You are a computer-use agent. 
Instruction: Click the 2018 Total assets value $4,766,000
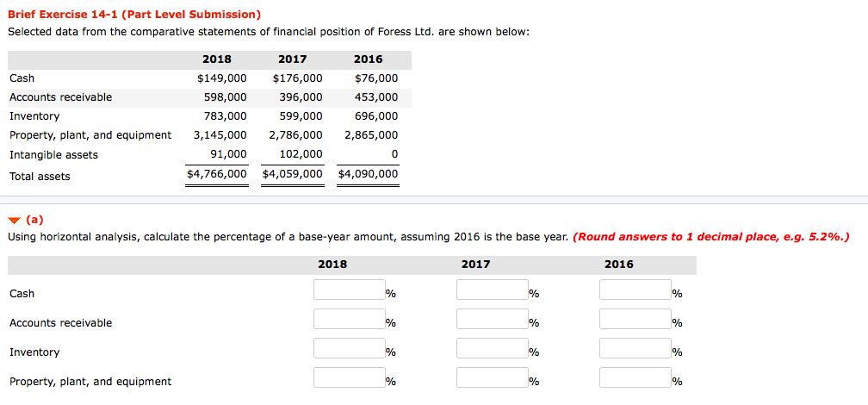(x=217, y=174)
